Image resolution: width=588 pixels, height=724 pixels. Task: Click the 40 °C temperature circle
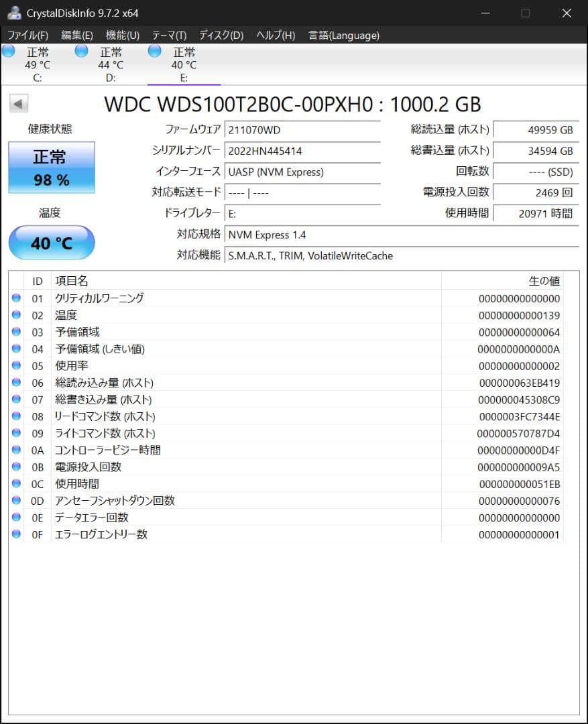tap(51, 243)
